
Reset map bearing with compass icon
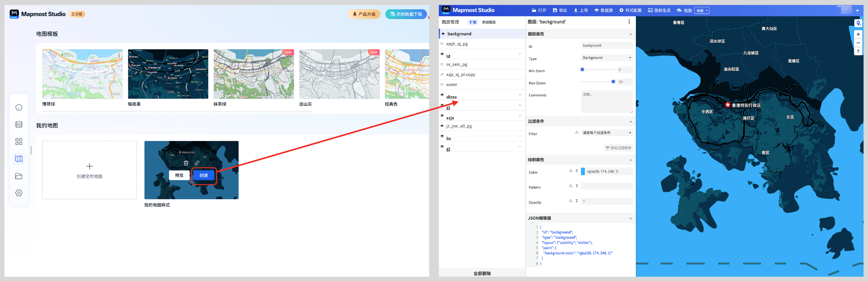coord(858,51)
